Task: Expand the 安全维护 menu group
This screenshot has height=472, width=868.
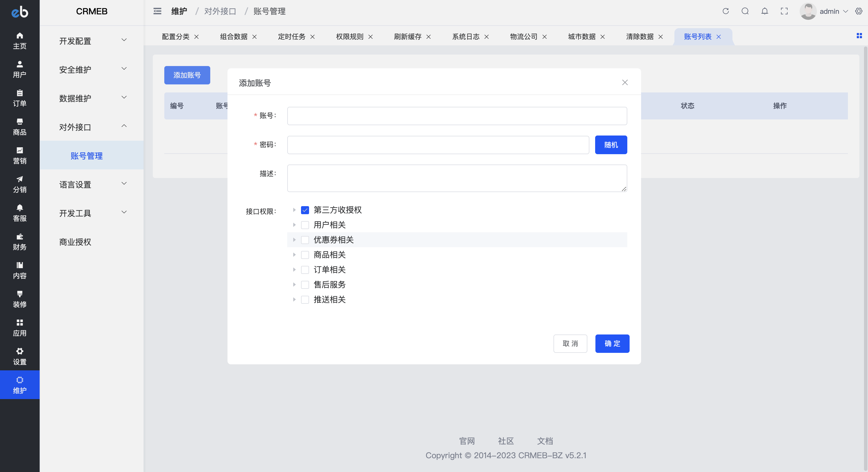Action: [92, 69]
